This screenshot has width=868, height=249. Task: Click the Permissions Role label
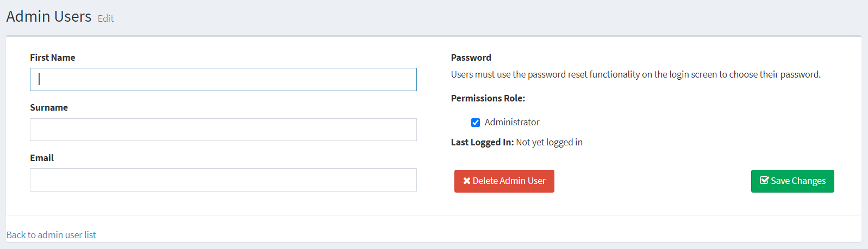(x=488, y=98)
